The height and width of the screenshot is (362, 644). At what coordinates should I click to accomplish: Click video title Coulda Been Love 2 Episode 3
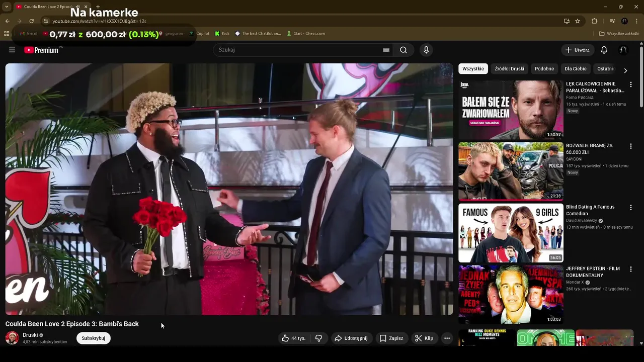[x=72, y=324]
